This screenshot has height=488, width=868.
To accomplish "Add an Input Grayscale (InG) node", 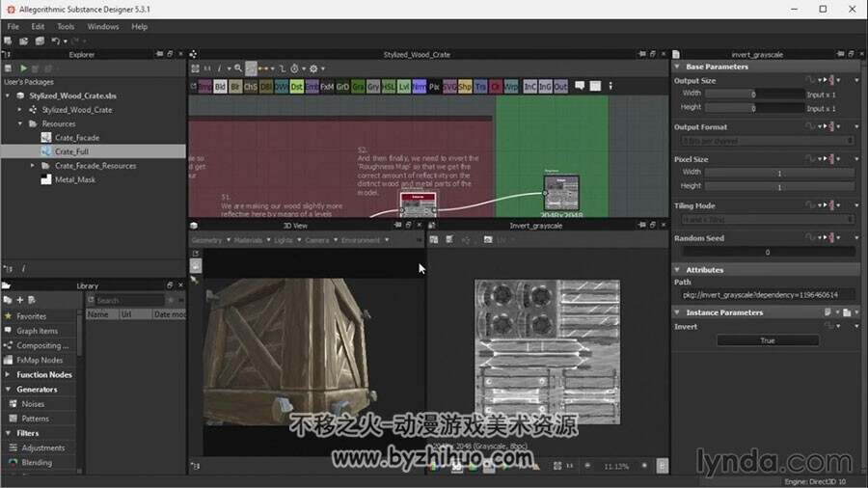I will [545, 86].
